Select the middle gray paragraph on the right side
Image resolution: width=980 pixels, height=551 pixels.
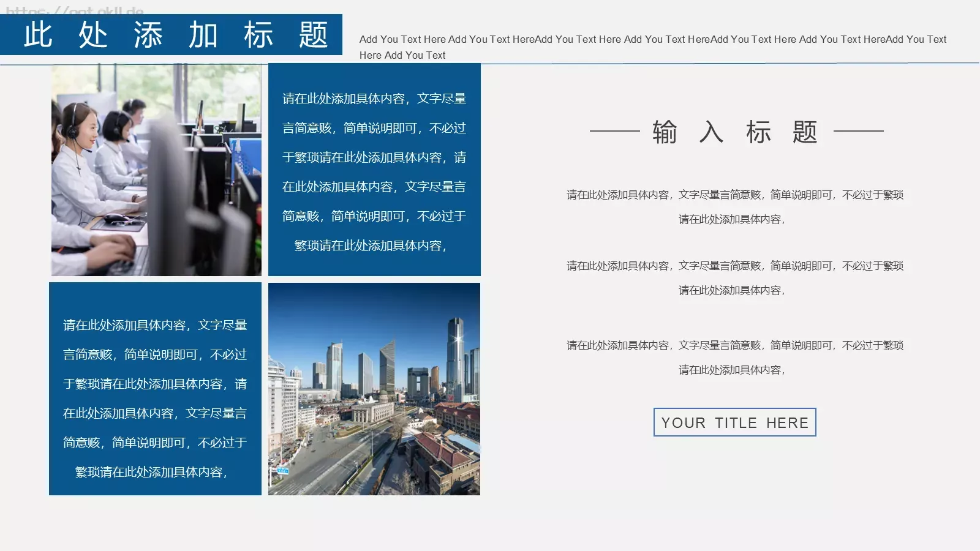tap(735, 278)
